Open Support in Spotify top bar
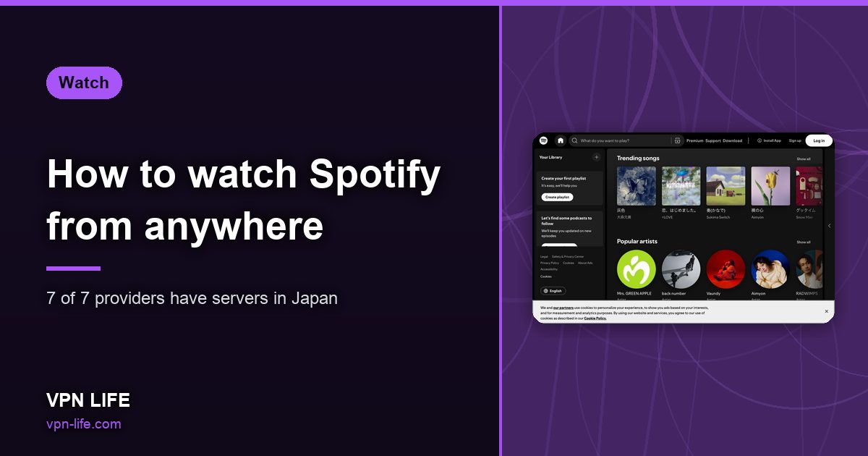This screenshot has height=456, width=868. [713, 140]
